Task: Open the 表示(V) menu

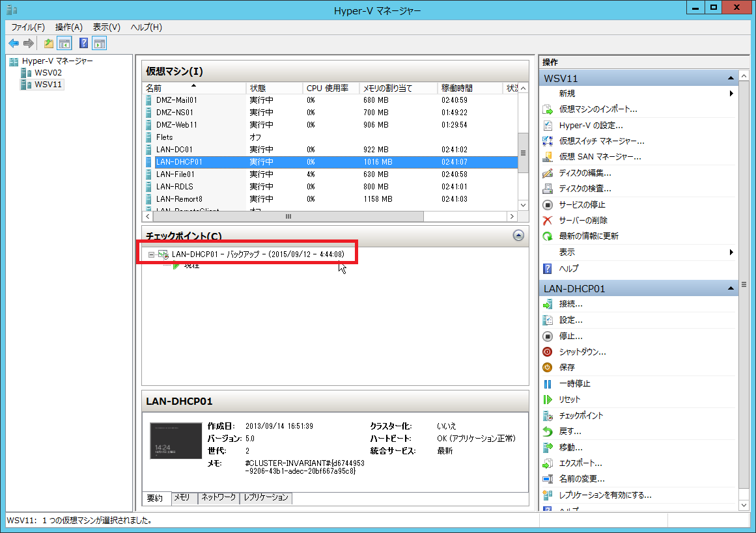Action: point(107,27)
